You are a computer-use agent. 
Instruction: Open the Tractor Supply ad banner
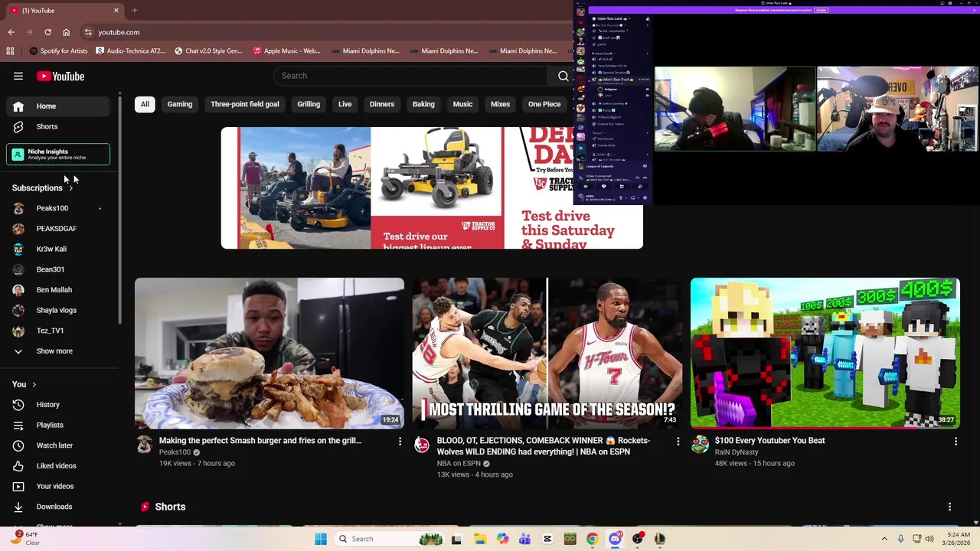[432, 188]
